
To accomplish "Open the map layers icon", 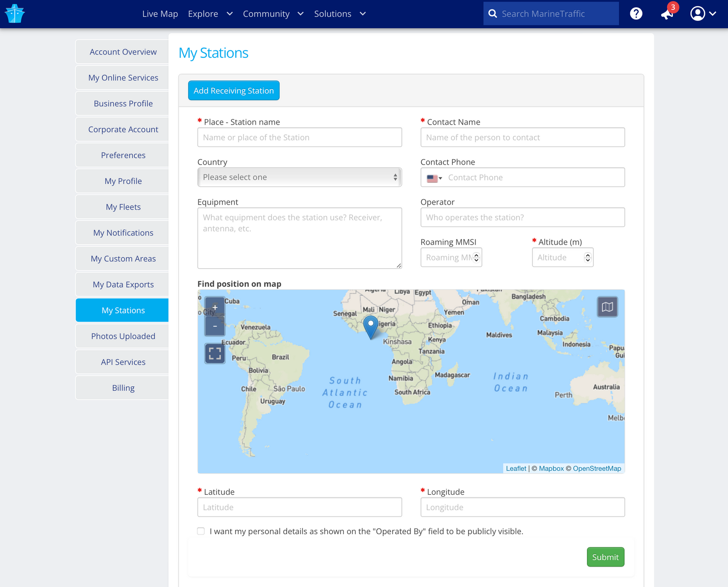I will coord(607,307).
